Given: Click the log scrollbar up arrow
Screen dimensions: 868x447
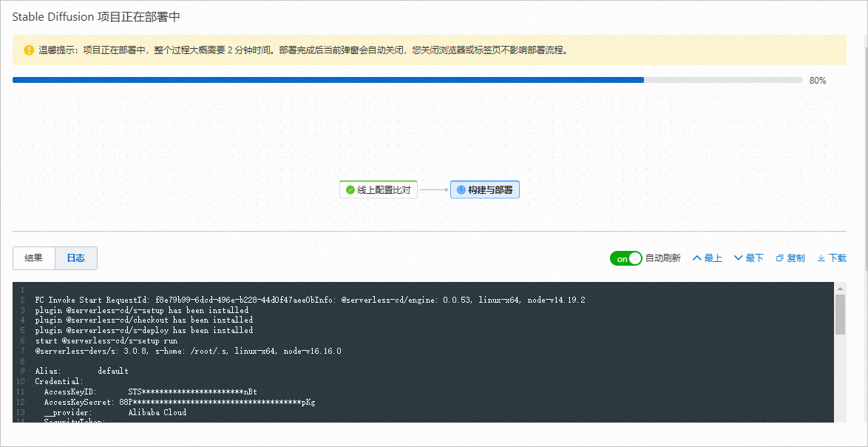Looking at the screenshot, I should click(x=841, y=289).
